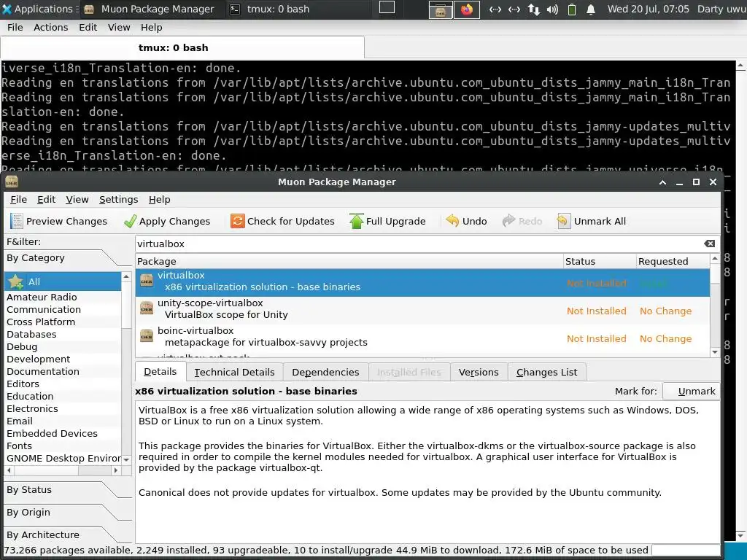The height and width of the screenshot is (560, 747).
Task: Click category list horizontal scroll right arrow
Action: tap(115, 470)
